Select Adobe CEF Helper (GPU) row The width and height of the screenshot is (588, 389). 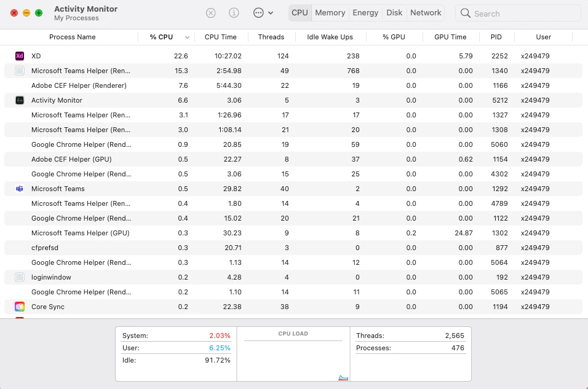coord(293,159)
